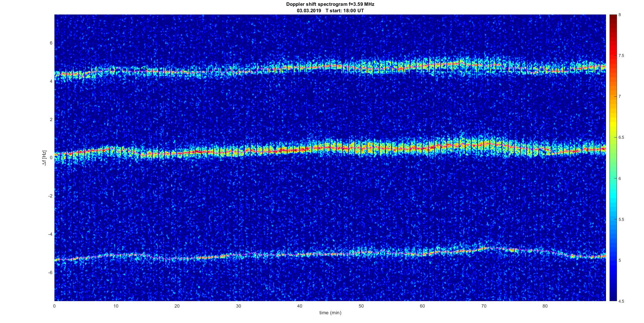The image size is (644, 323).
Task: Click x-axis tick label '70'
Action: click(x=484, y=306)
